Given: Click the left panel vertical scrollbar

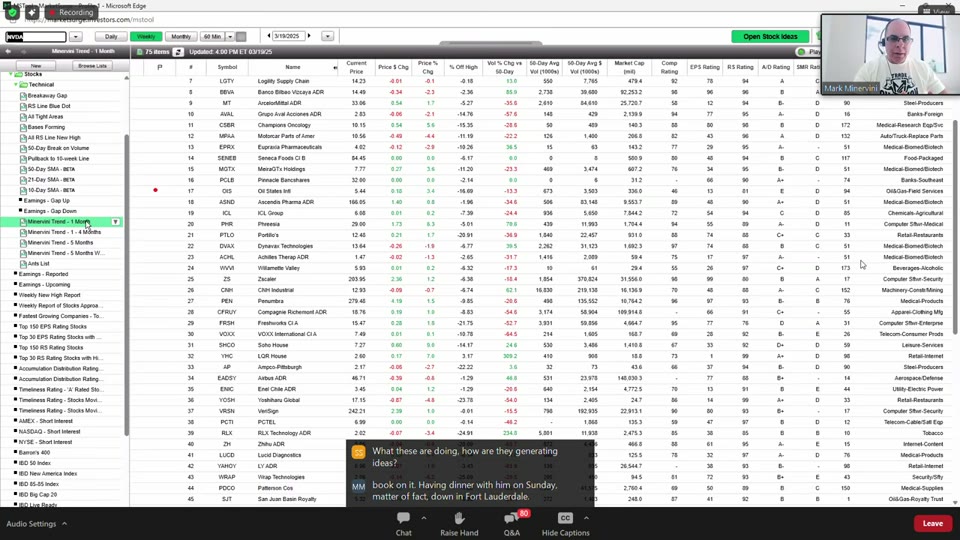Looking at the screenshot, I should coord(127,285).
